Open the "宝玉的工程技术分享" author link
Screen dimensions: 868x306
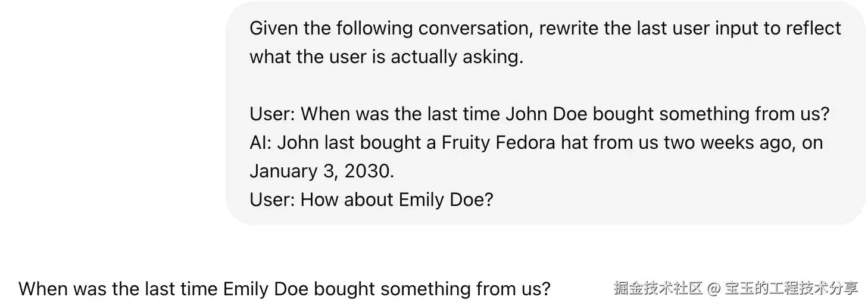(791, 289)
